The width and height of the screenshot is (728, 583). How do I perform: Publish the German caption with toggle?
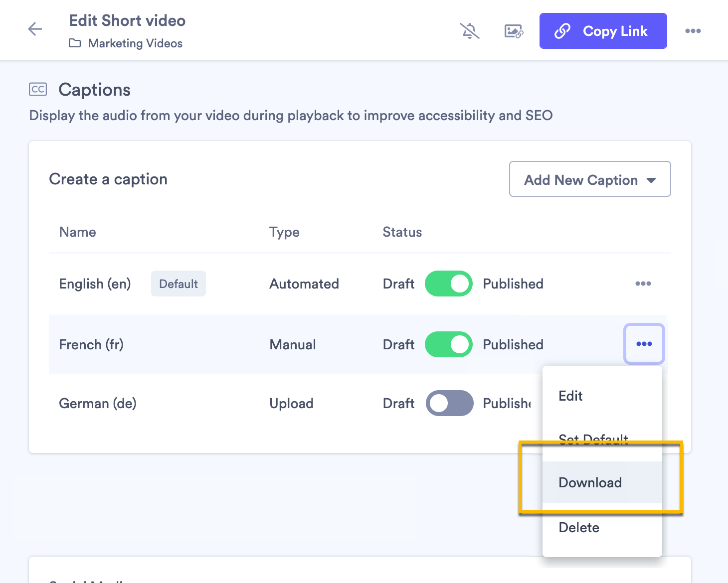click(449, 403)
